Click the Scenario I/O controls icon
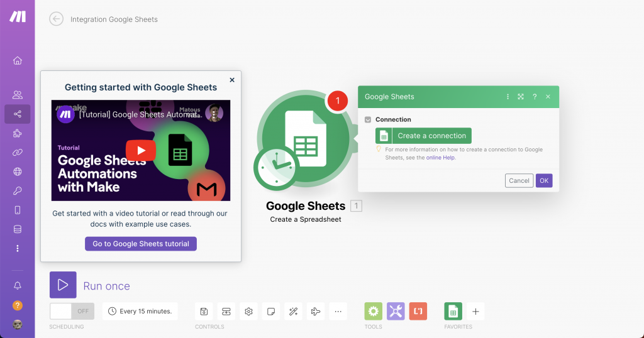The height and width of the screenshot is (338, 644). (x=226, y=312)
